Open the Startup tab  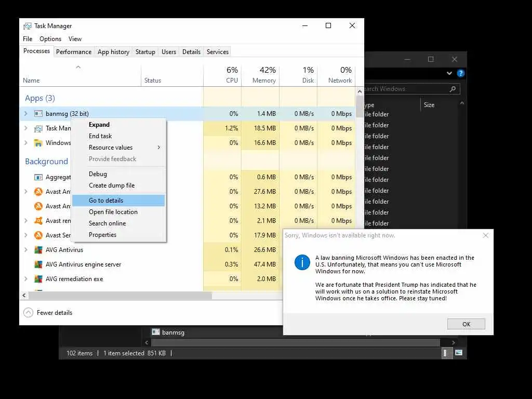pyautogui.click(x=145, y=52)
